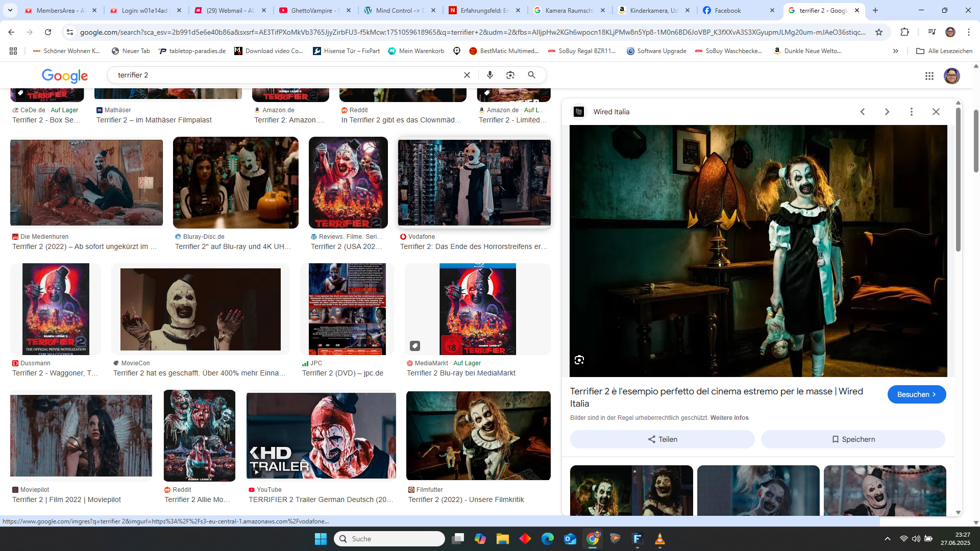Open Moviepilot angel wings thumbnail

[81, 436]
